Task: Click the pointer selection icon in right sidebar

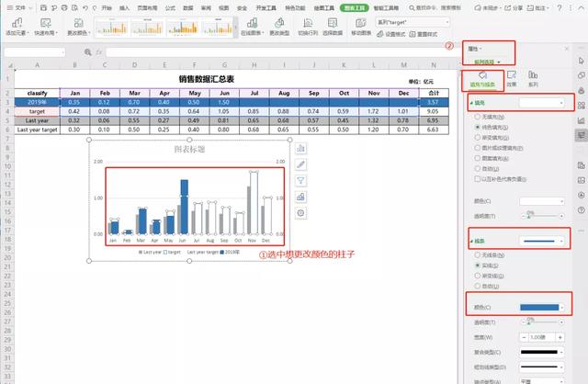Action: click(x=582, y=61)
